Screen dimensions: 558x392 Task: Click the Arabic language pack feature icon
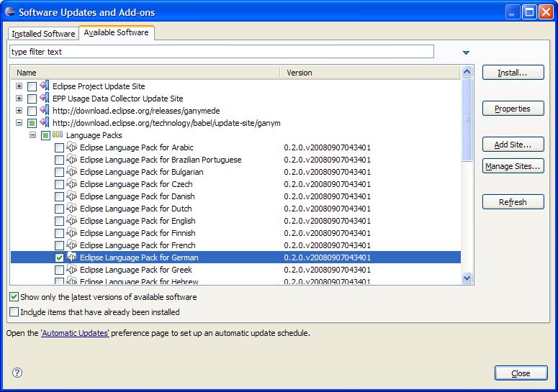pyautogui.click(x=72, y=147)
